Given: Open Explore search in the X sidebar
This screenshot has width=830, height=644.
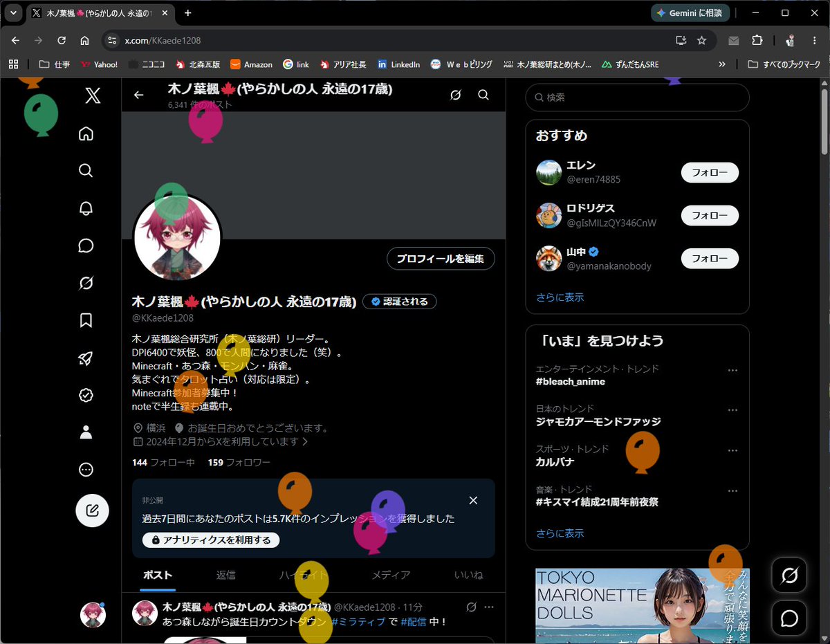Looking at the screenshot, I should (86, 170).
